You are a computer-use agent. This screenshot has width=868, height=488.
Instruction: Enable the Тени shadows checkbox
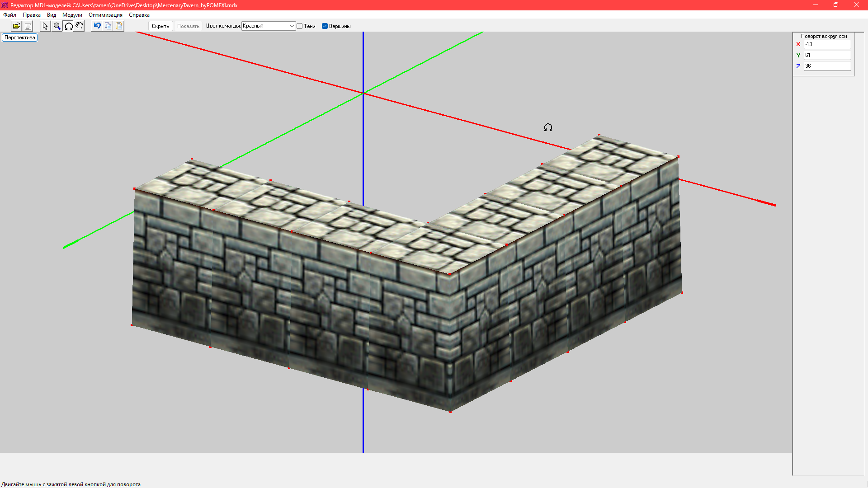300,26
